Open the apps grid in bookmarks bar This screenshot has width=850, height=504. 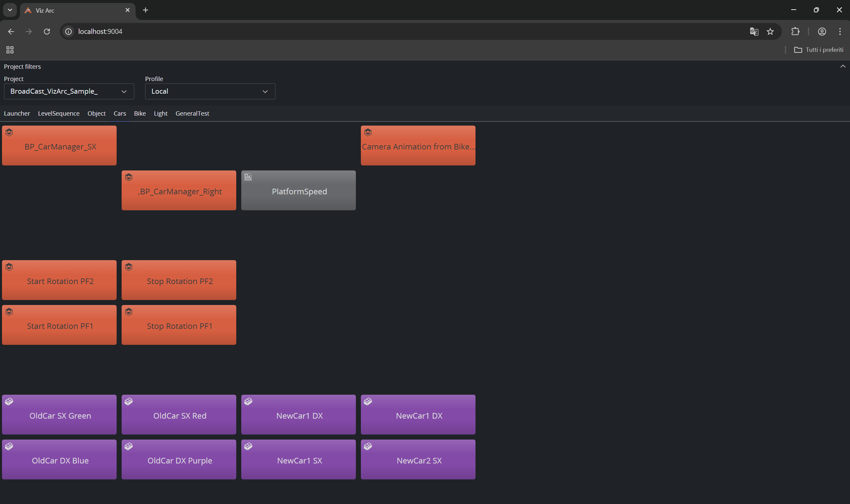(10, 50)
